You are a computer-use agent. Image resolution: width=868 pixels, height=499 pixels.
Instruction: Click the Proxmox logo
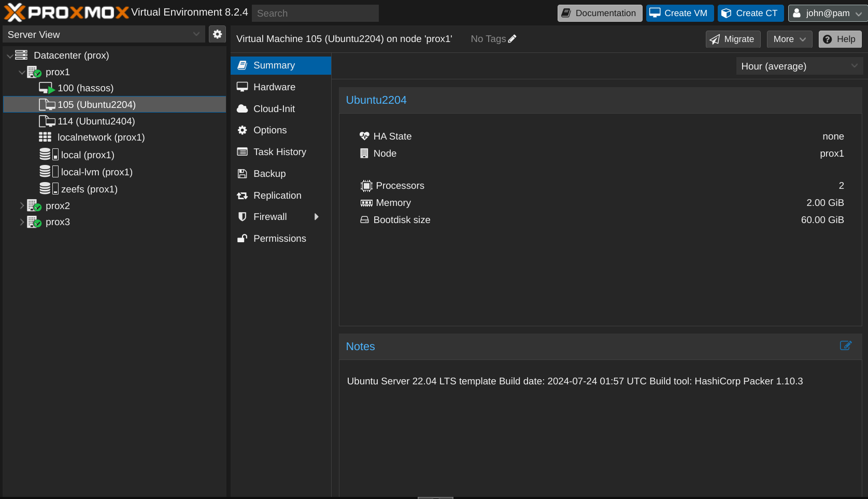66,12
